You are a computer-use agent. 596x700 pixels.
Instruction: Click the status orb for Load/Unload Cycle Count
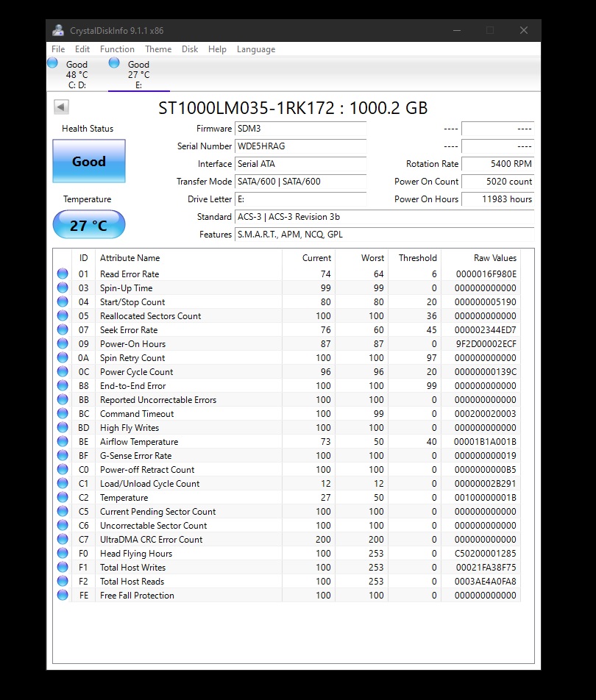[63, 484]
